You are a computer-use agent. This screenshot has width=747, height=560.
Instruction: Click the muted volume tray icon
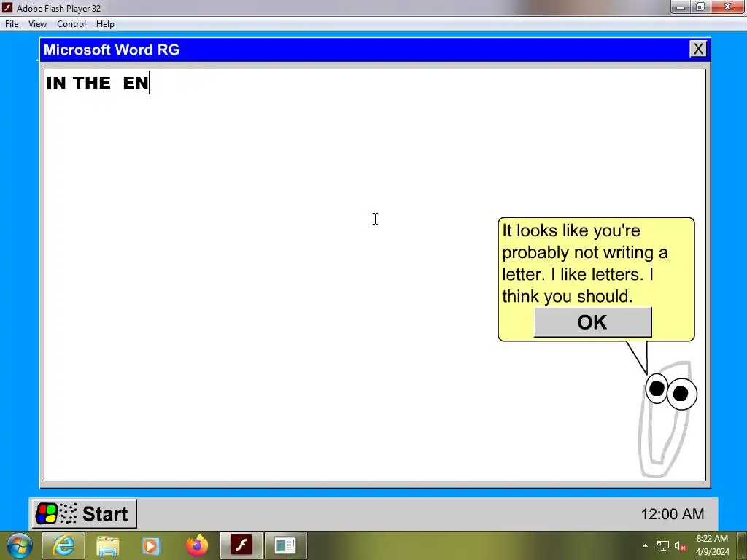click(x=680, y=545)
